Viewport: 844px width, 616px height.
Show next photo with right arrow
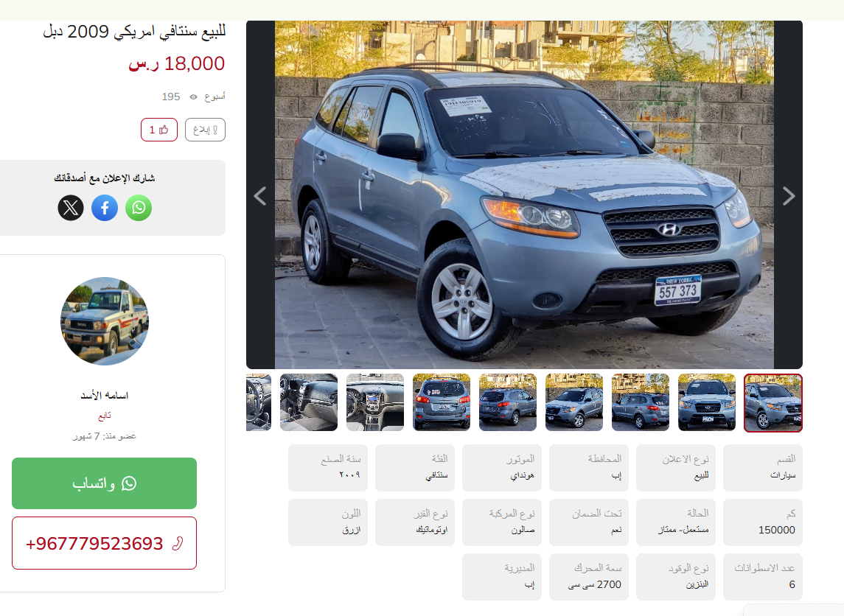click(789, 196)
